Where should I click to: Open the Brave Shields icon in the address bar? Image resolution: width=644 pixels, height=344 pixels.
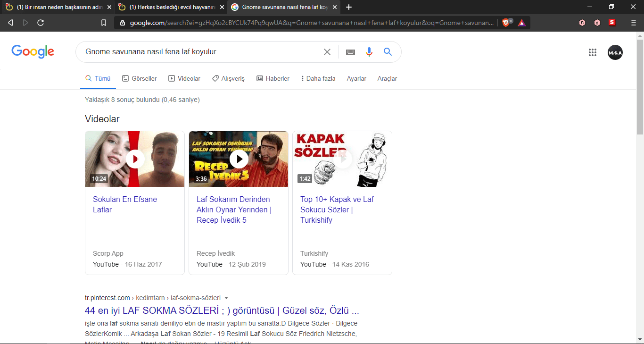click(505, 22)
